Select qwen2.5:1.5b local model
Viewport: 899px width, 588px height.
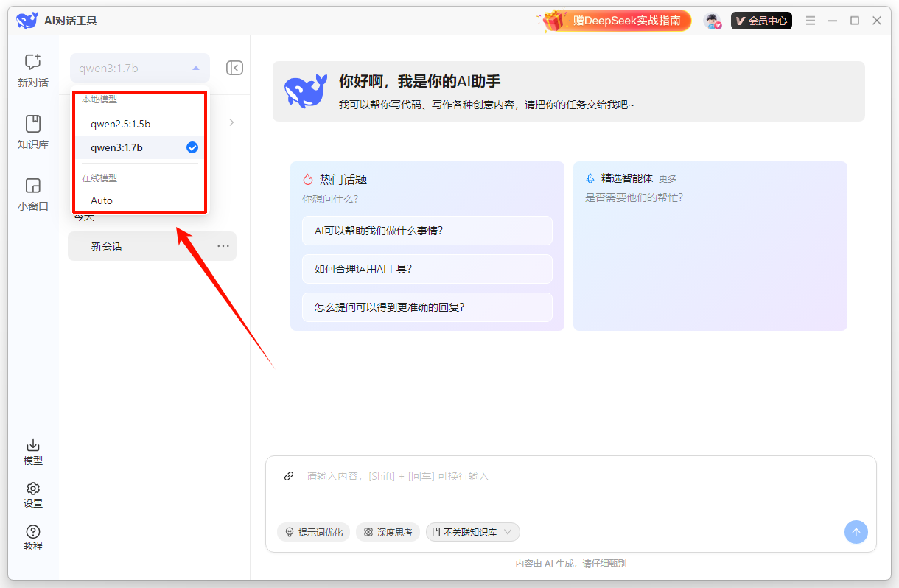[119, 124]
